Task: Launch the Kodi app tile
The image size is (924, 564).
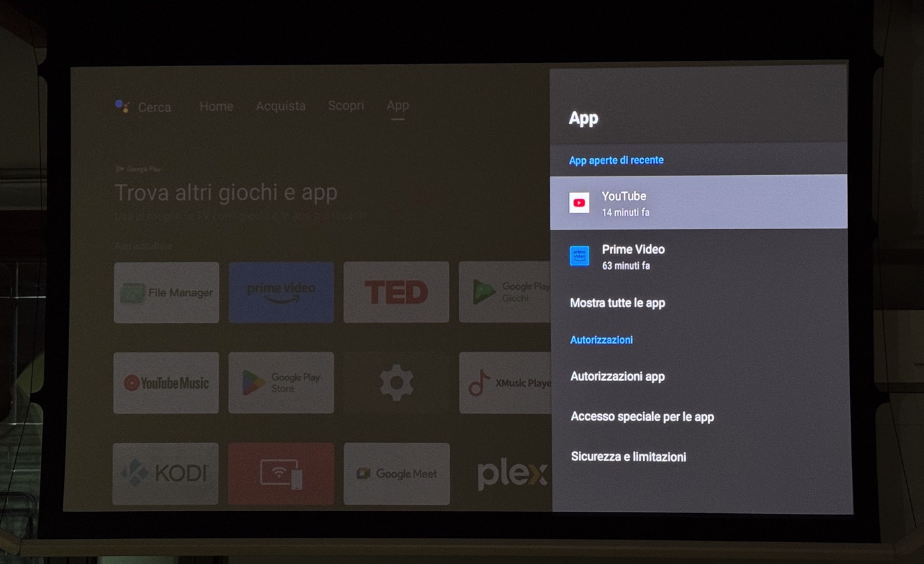Action: (x=165, y=474)
